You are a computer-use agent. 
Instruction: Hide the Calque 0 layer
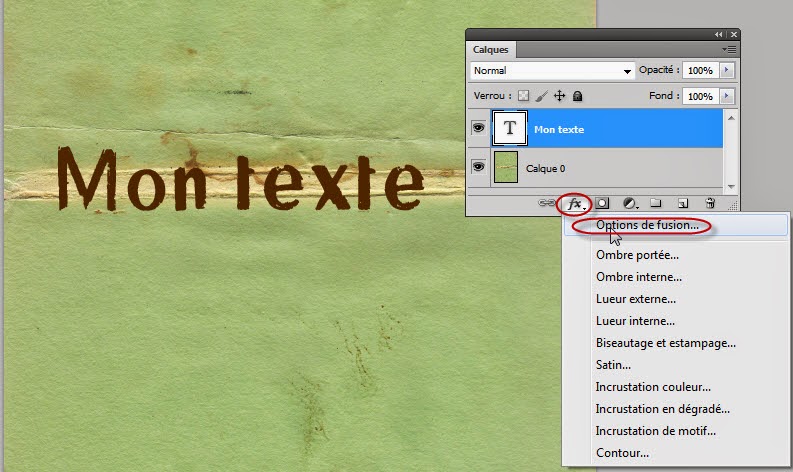click(478, 166)
